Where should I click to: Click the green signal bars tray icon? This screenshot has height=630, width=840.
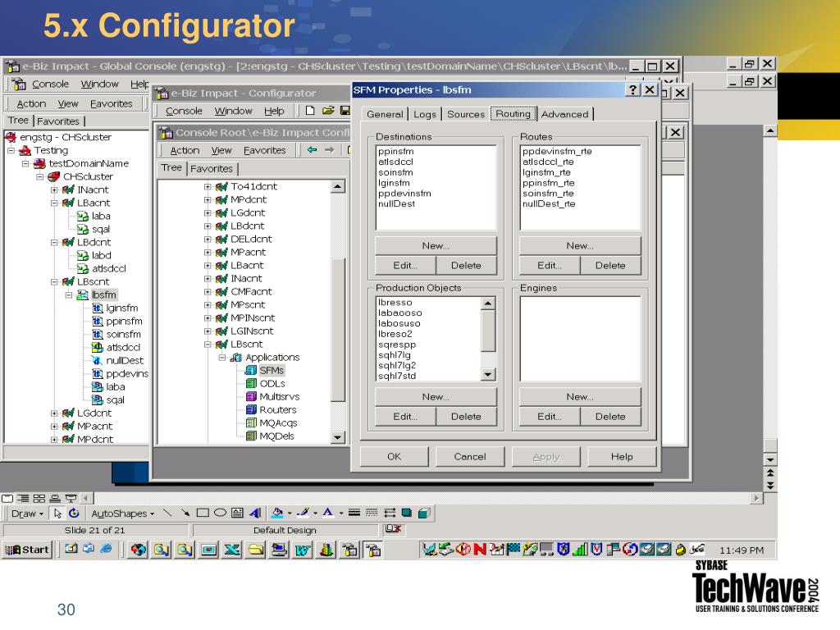pos(580,549)
